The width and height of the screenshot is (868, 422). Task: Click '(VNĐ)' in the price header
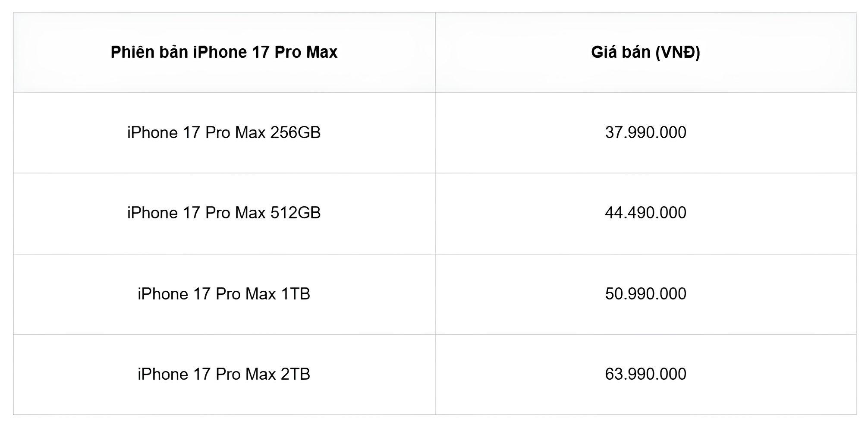tap(677, 52)
